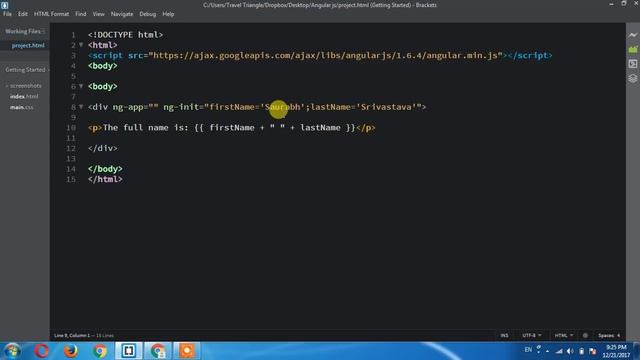Screen dimensions: 640x360
Task: Open the Getting Started project dropdown
Action: tap(27, 70)
